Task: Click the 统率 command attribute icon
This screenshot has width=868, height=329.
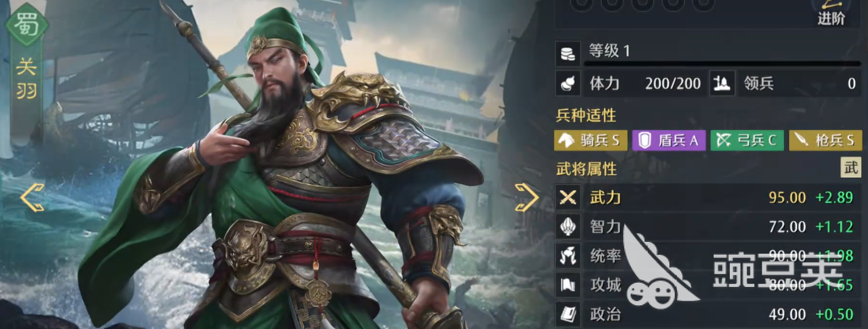Action: click(x=568, y=256)
